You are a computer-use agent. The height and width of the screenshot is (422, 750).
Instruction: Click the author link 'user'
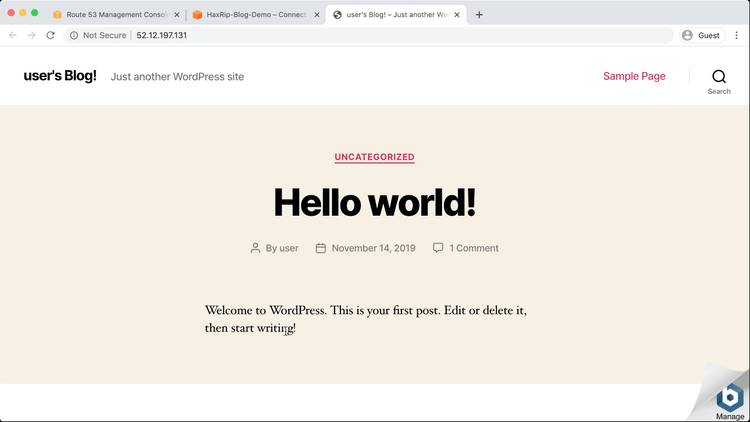pos(289,248)
